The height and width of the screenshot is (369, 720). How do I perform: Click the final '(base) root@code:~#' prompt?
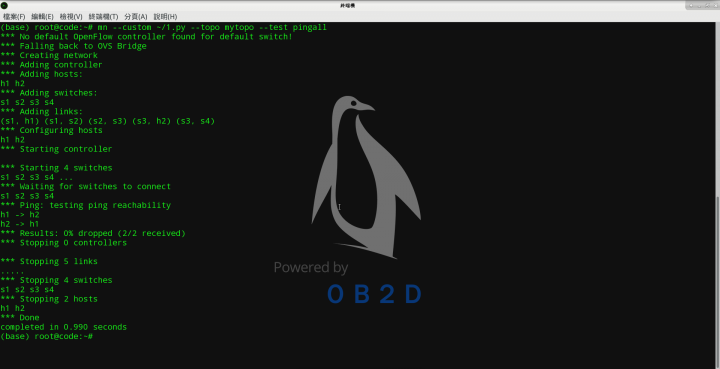point(47,336)
